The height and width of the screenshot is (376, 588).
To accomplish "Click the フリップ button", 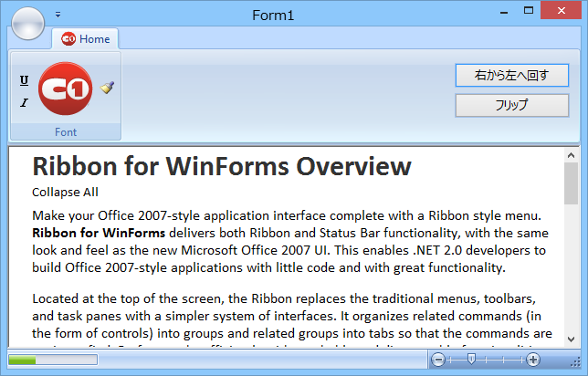I will tap(511, 105).
